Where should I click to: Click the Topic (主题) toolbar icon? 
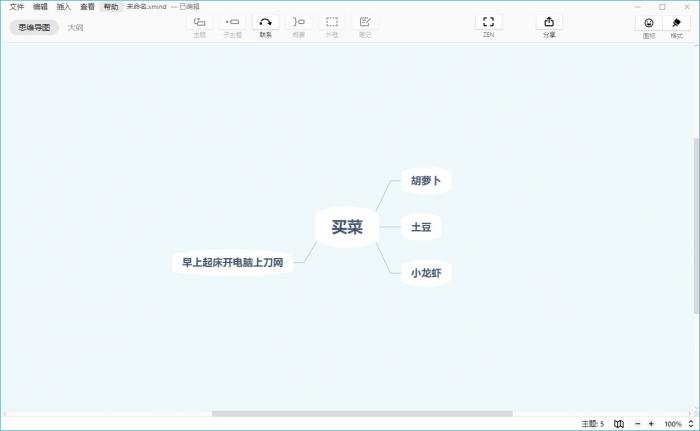pyautogui.click(x=199, y=22)
